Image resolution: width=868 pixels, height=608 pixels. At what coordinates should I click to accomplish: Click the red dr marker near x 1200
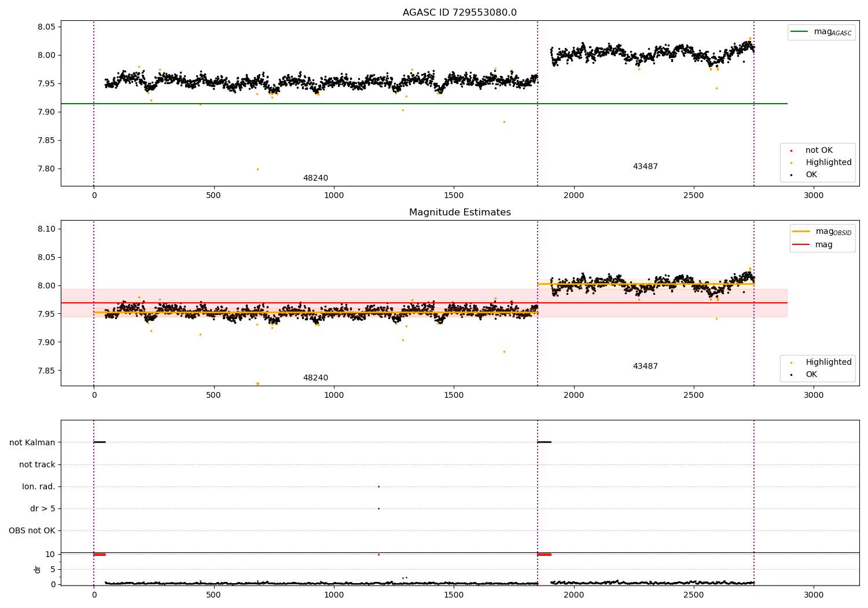(378, 554)
